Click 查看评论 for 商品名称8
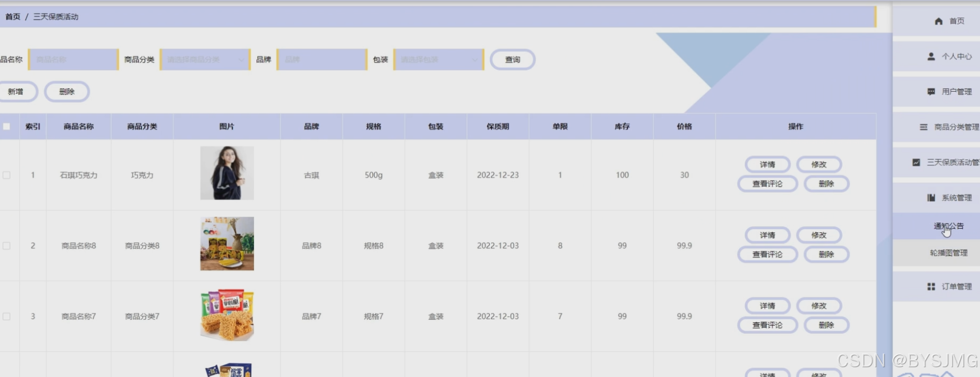The width and height of the screenshot is (980, 377). coord(767,254)
